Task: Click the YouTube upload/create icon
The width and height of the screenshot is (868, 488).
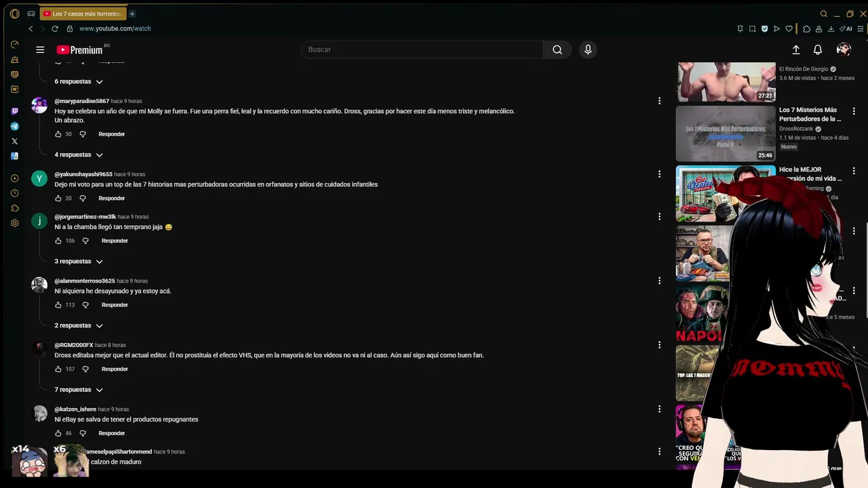Action: point(796,49)
